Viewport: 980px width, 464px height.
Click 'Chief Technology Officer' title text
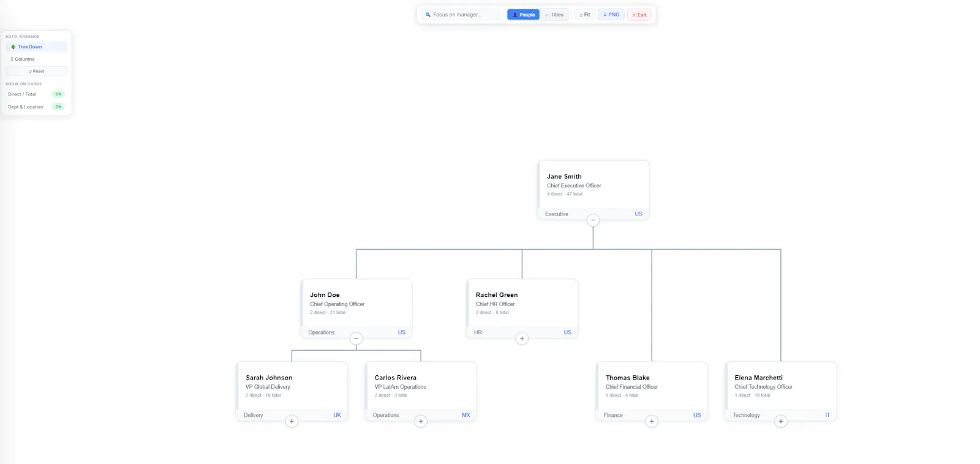coord(763,387)
